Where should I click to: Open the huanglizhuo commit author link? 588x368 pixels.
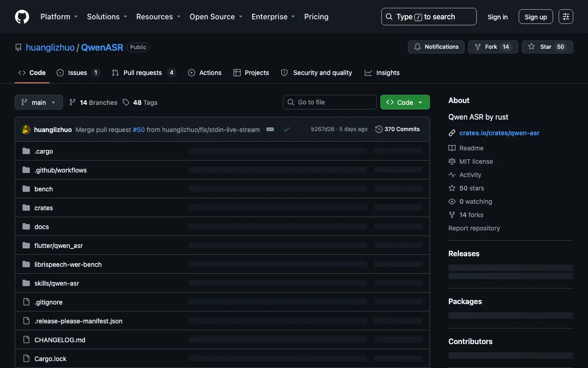pos(53,130)
